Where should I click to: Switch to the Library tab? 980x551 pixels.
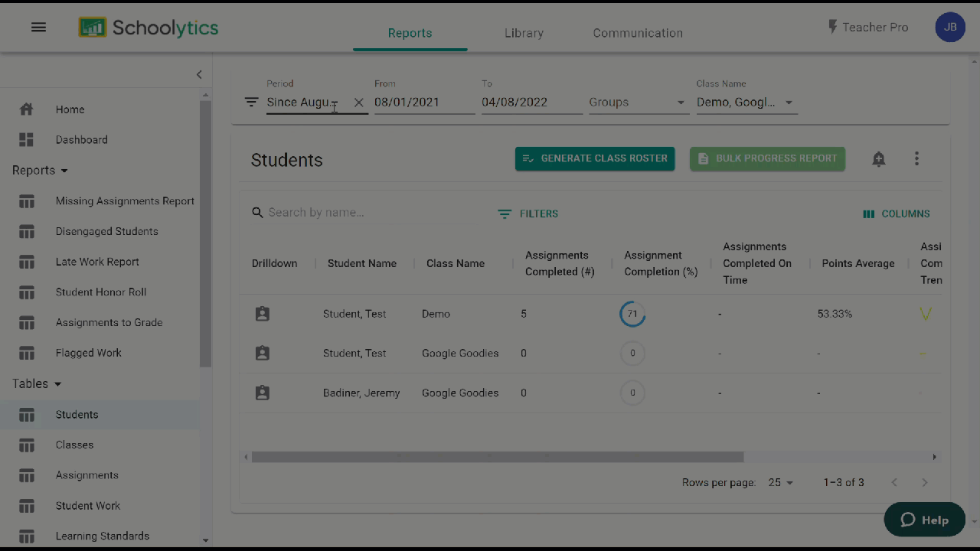(524, 33)
